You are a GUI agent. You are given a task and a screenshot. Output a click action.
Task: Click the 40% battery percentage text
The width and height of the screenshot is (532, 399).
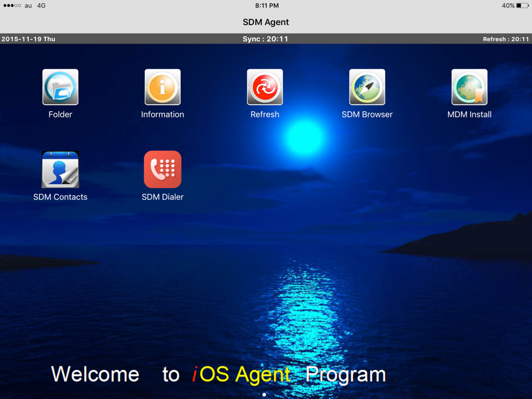tap(508, 6)
